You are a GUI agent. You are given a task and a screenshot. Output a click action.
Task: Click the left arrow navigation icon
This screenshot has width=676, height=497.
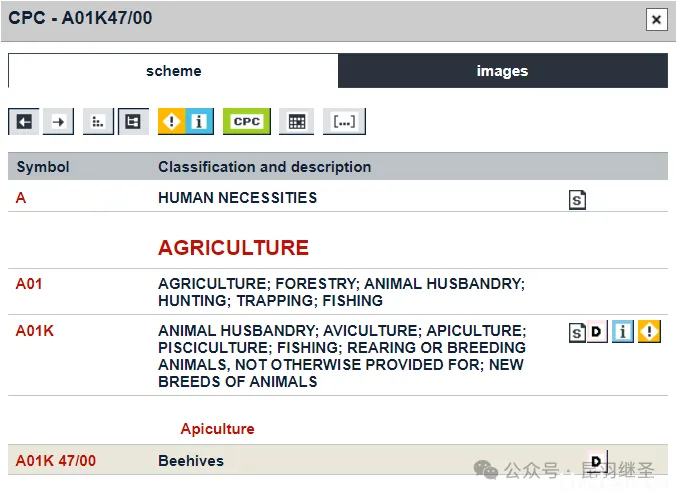coord(24,122)
